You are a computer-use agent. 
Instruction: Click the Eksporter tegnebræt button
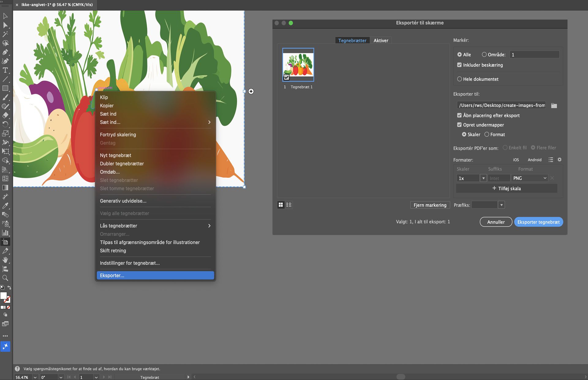click(x=538, y=222)
